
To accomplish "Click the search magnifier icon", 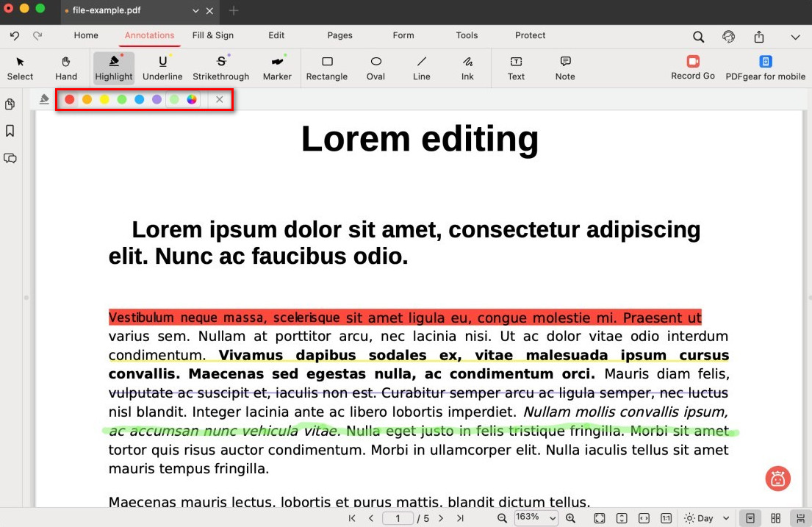I will [698, 37].
